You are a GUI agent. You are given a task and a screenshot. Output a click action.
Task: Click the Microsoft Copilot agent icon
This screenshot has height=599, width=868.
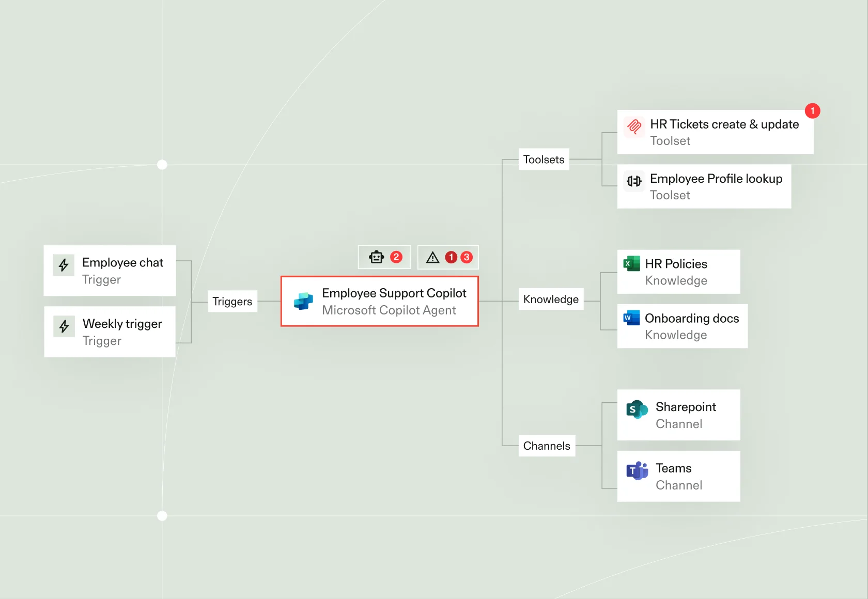303,301
